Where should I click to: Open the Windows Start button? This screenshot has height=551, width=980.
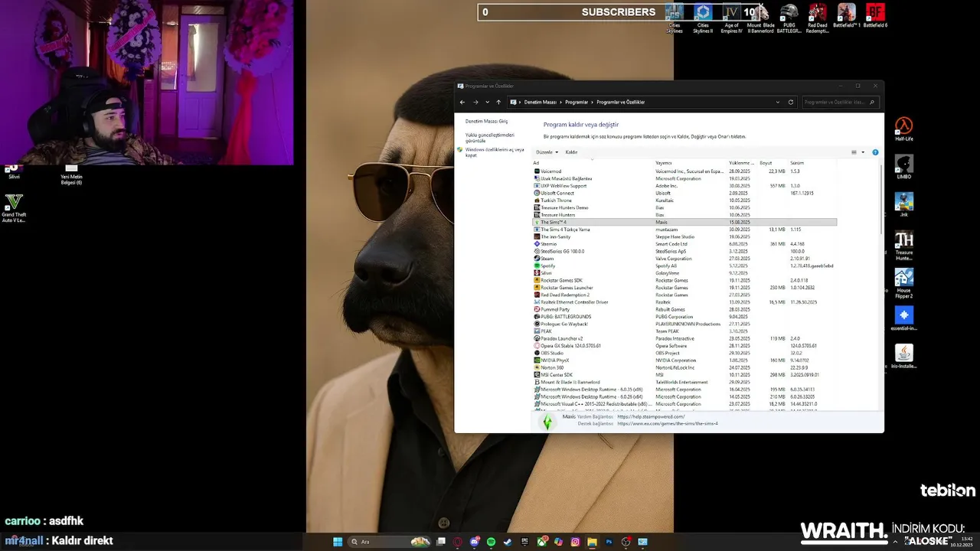click(x=338, y=542)
